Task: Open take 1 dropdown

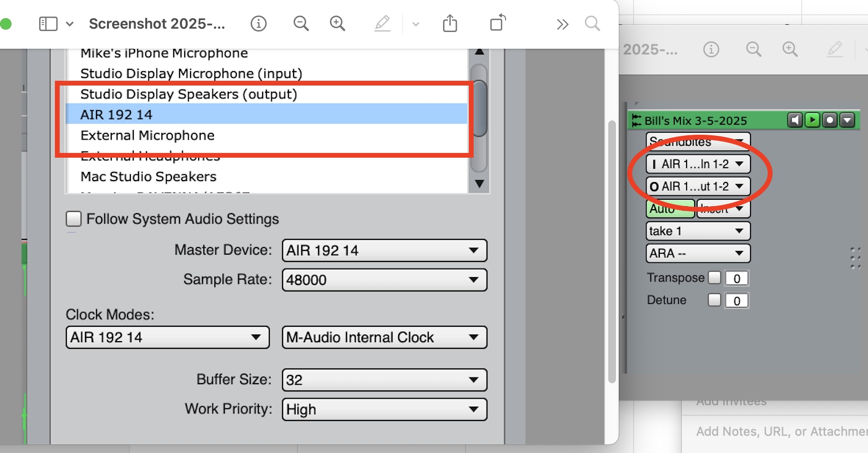Action: click(698, 231)
